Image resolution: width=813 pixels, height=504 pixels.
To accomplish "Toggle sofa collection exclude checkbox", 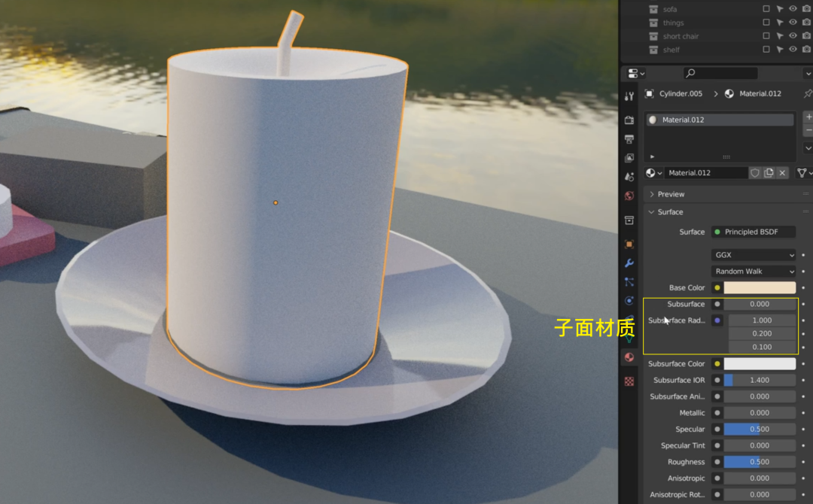I will [x=766, y=9].
